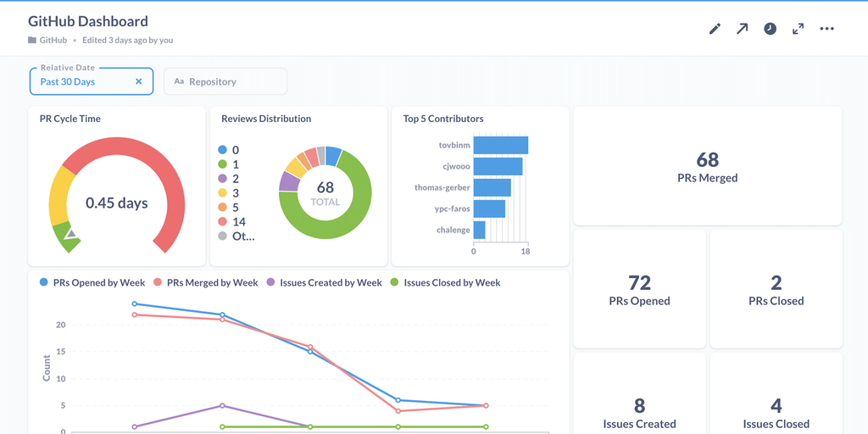The image size is (868, 434).
Task: Click the tovbinm bar in contributors chart
Action: point(500,145)
